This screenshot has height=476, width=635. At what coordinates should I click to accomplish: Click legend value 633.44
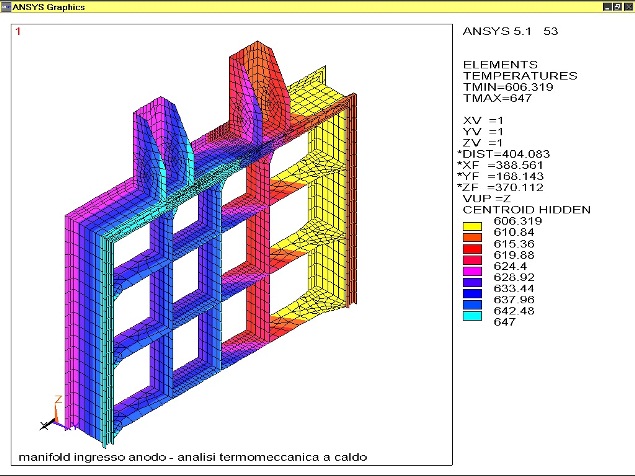tap(514, 288)
